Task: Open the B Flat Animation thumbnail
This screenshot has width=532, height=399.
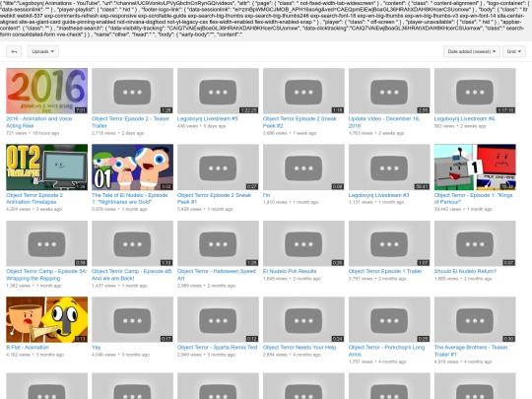Action: [x=47, y=319]
